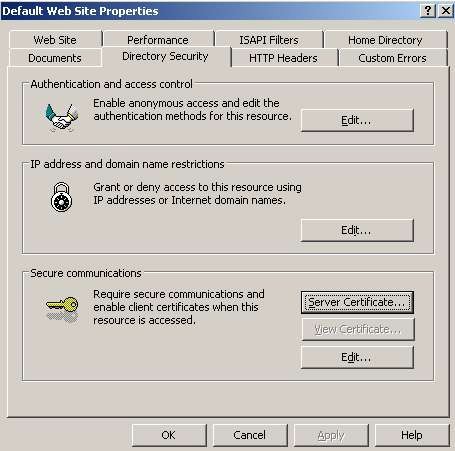Select the ISAPI Filters tab

pos(269,40)
